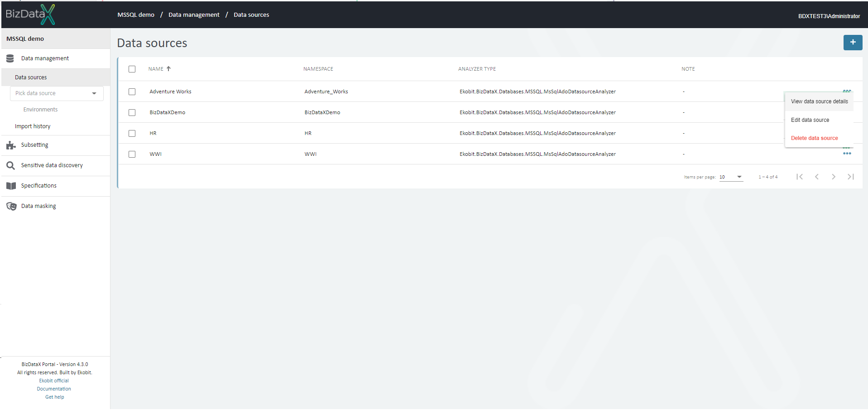Go to the last page of results
This screenshot has height=410, width=868.
(x=851, y=177)
